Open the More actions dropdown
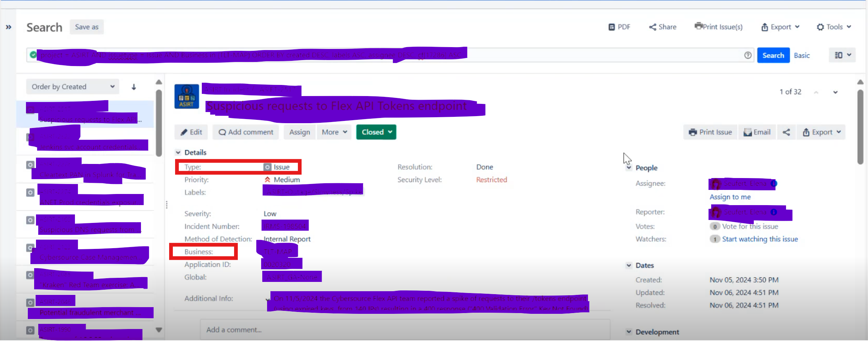Viewport: 868px width, 342px height. 334,132
